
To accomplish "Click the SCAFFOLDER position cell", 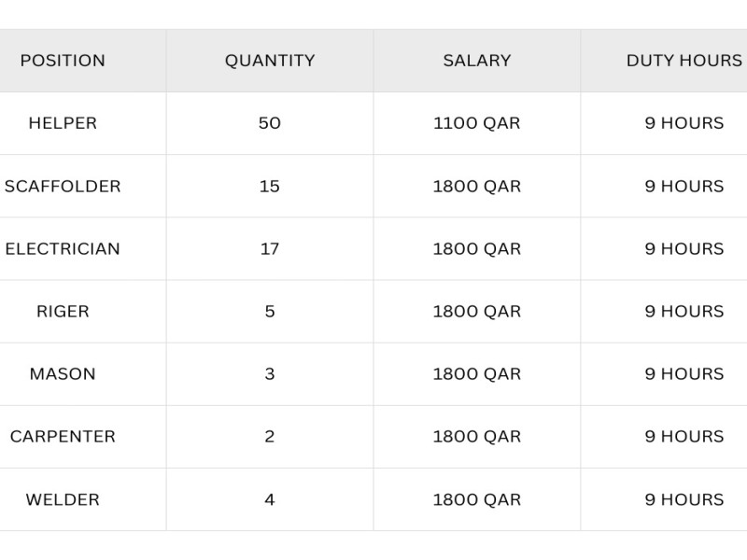I will 63,186.
